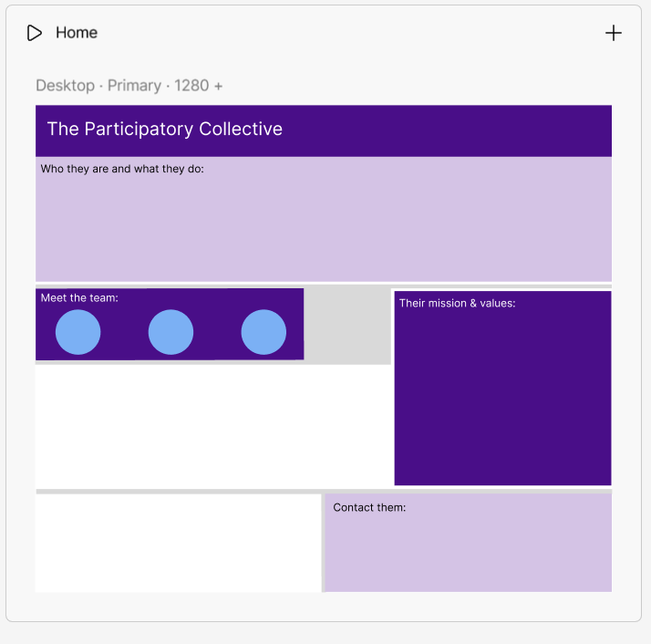Add a breakpoint via plus after 1280
651x644 pixels.
(218, 86)
